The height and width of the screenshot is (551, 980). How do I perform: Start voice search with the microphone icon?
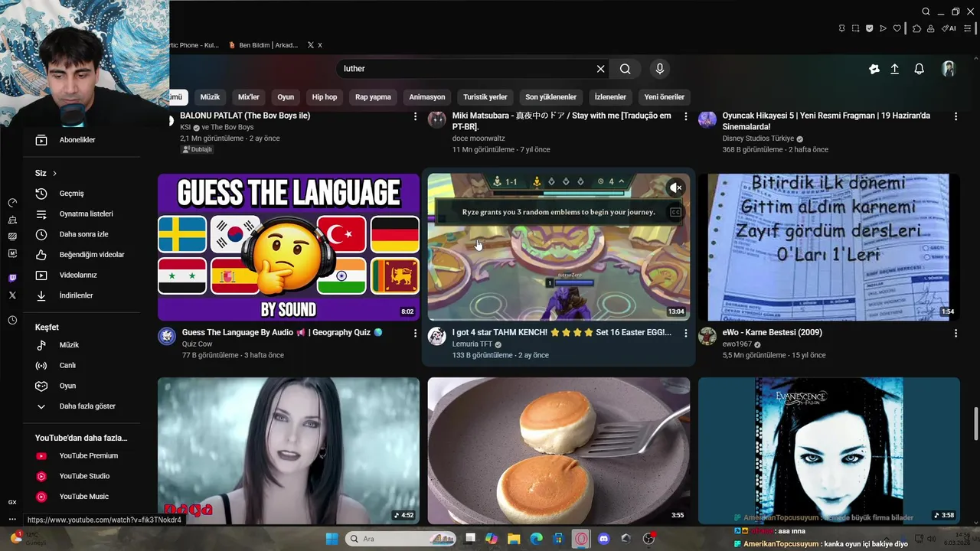(x=660, y=69)
